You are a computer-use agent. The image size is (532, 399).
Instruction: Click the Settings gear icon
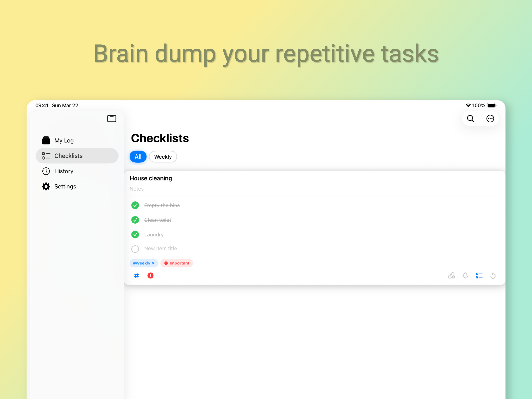tap(46, 187)
